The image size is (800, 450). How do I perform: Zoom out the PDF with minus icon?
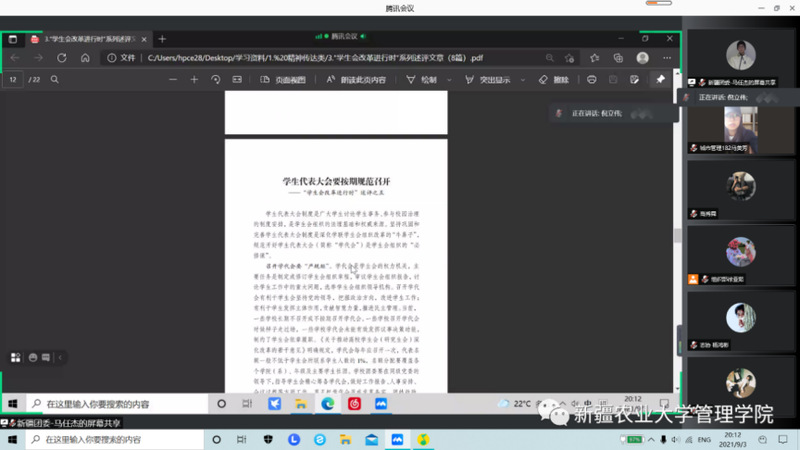click(x=172, y=79)
